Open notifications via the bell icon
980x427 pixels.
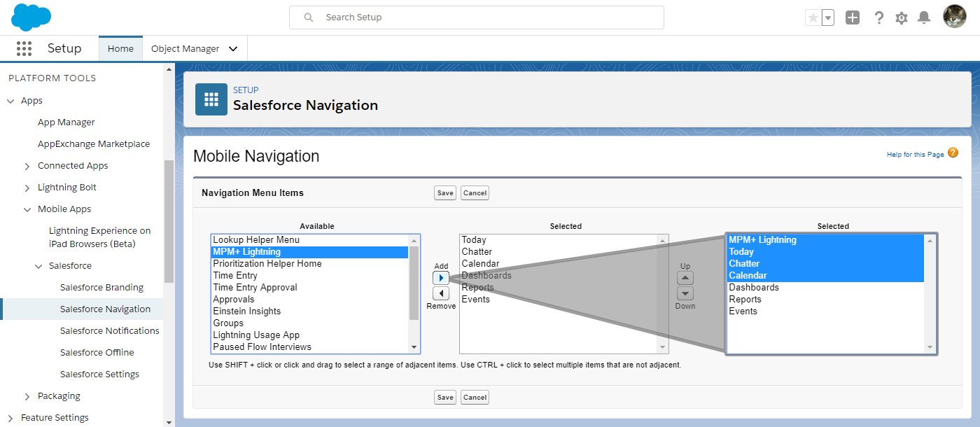pyautogui.click(x=924, y=17)
